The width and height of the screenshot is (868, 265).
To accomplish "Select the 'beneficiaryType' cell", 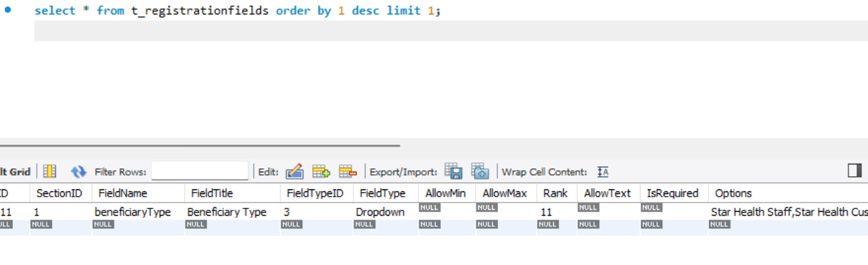I will pos(133,212).
